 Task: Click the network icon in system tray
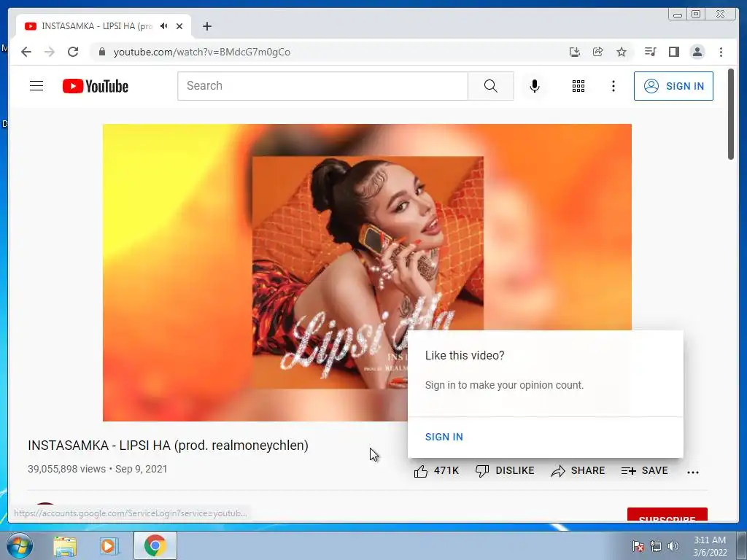[656, 546]
